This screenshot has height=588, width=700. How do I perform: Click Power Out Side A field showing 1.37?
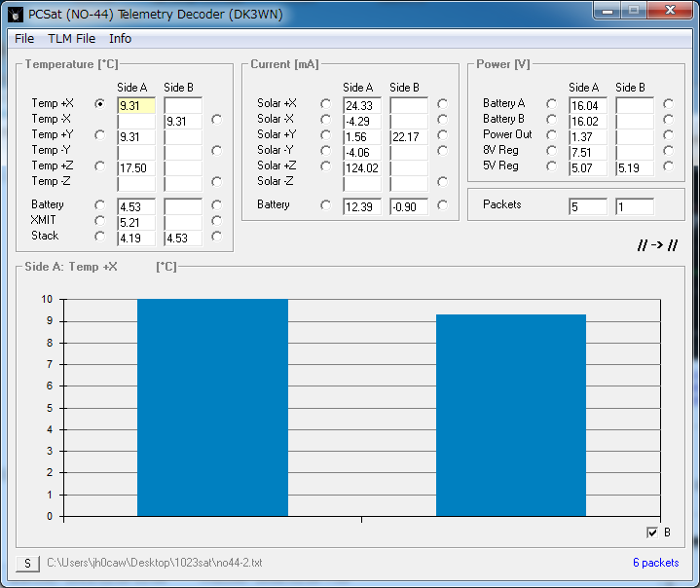588,137
